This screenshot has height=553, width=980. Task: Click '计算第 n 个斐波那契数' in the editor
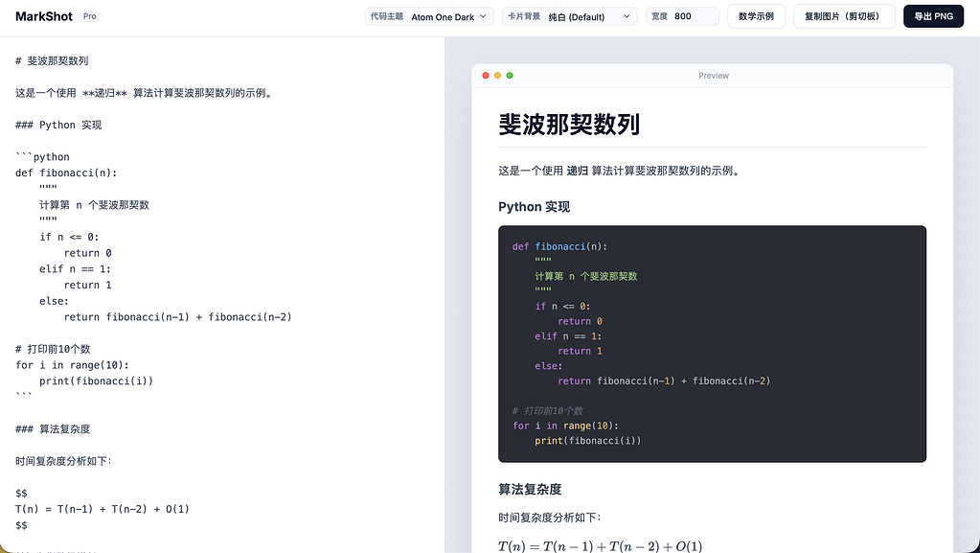(94, 204)
